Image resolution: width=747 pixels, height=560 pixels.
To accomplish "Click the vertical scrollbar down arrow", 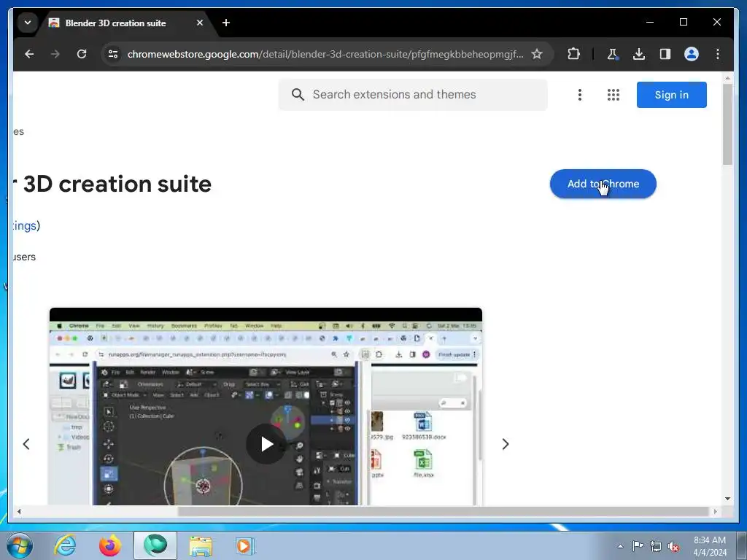I will click(x=727, y=499).
